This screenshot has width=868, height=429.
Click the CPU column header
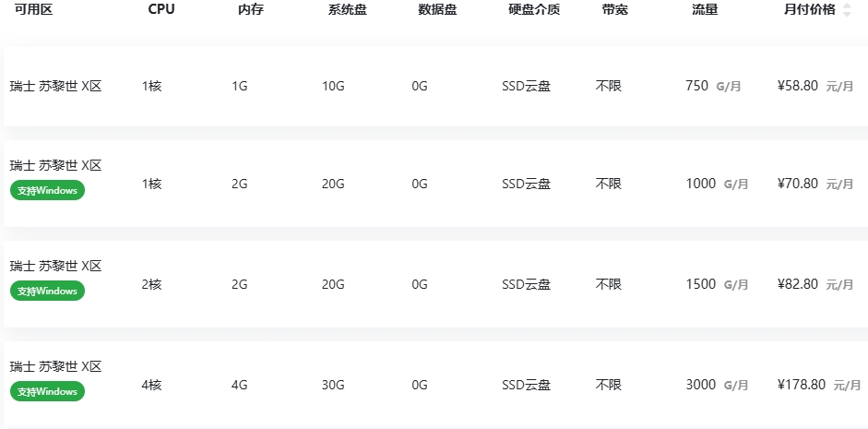(161, 10)
